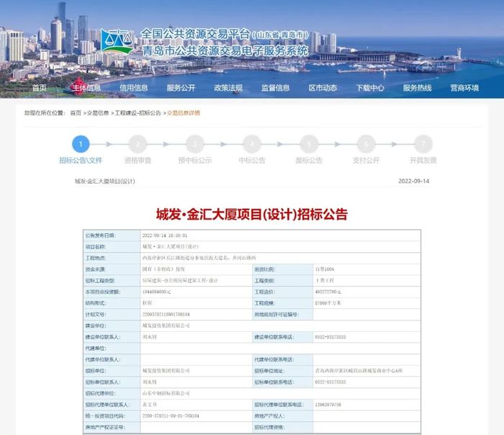Click the 计划文号 label cell
The image size is (504, 435).
coord(112,315)
